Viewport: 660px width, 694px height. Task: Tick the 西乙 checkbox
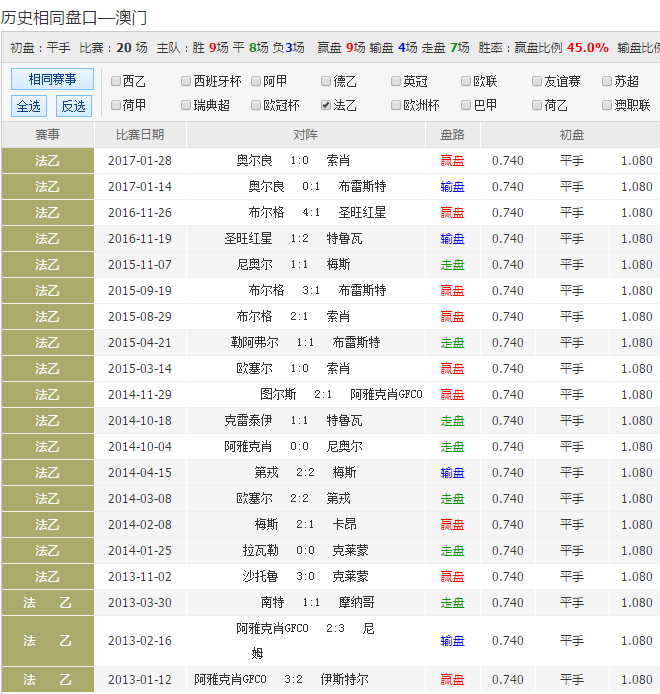pos(116,81)
